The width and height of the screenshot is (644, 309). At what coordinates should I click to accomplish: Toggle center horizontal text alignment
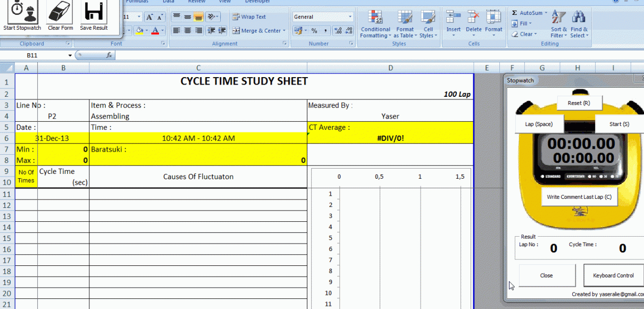tap(187, 31)
